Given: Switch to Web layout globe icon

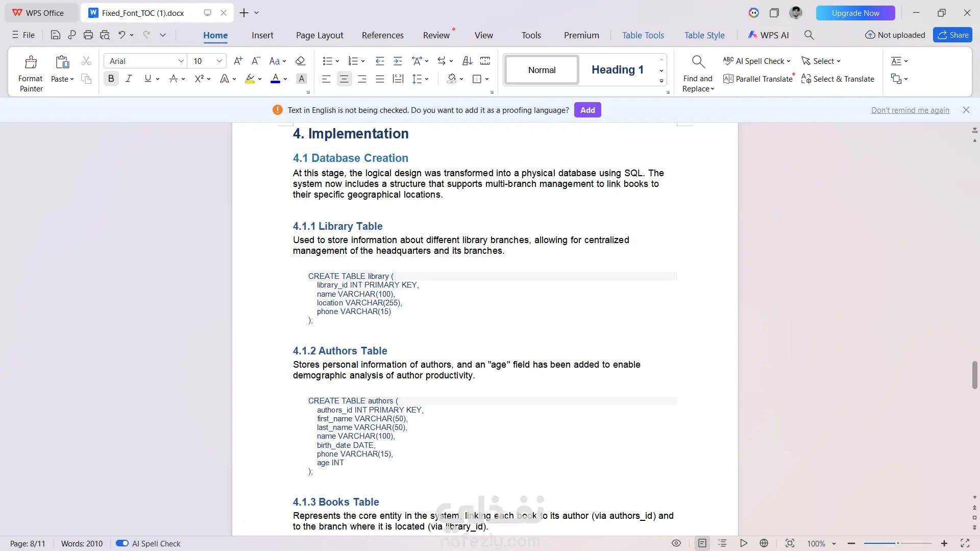Looking at the screenshot, I should (764, 543).
